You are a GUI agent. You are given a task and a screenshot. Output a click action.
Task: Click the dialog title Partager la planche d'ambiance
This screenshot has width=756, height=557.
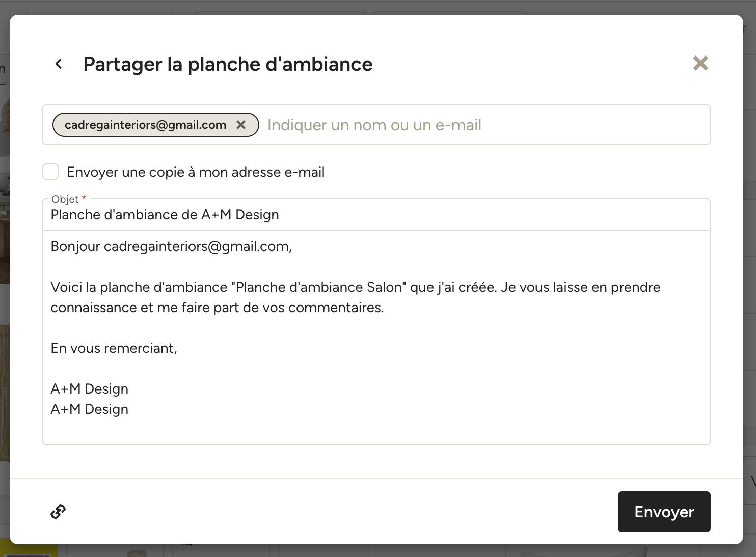228,64
